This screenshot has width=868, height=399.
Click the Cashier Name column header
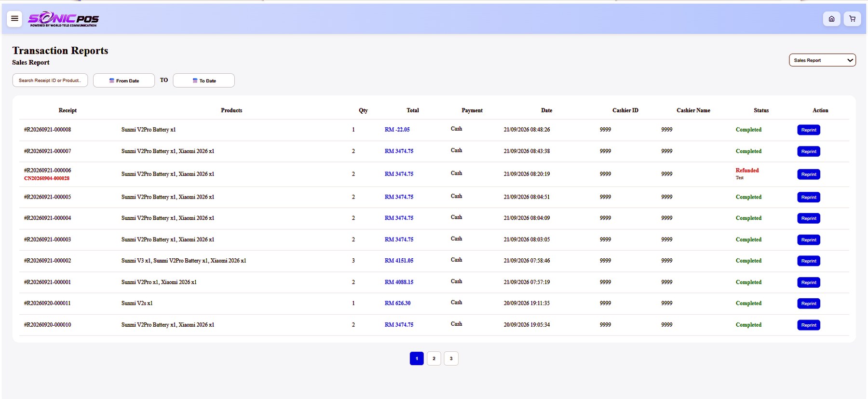(693, 110)
